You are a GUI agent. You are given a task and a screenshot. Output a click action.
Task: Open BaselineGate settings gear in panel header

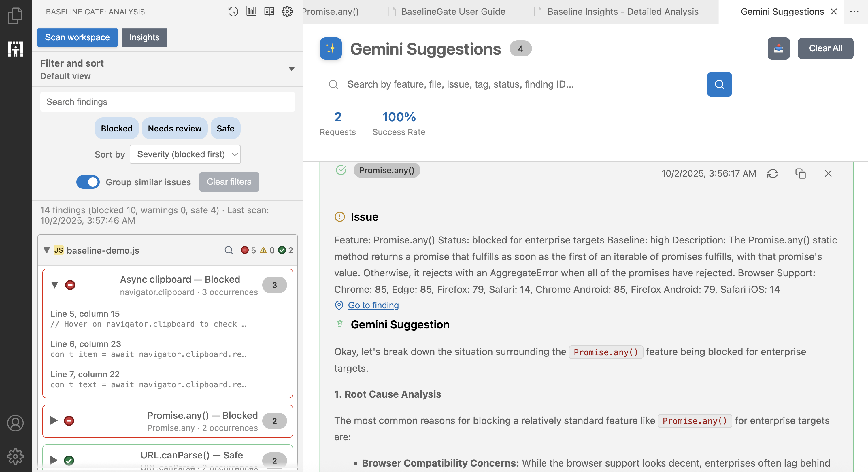[x=287, y=12]
